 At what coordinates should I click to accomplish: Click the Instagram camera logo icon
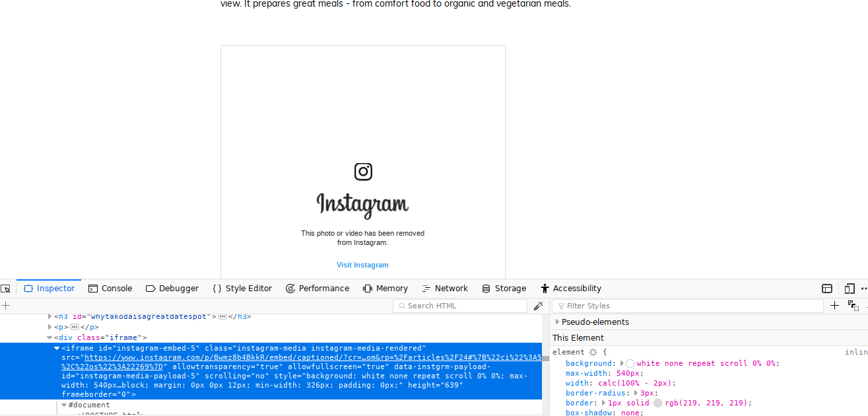tap(363, 172)
